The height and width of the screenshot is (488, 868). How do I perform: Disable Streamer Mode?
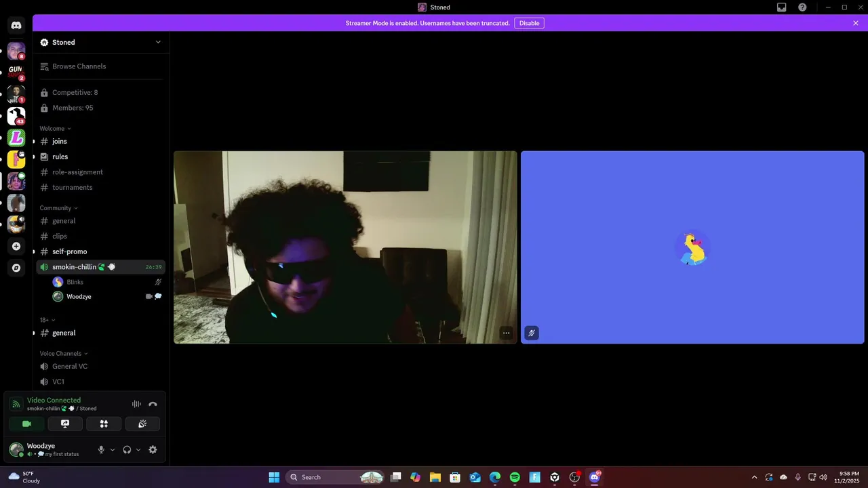point(529,23)
